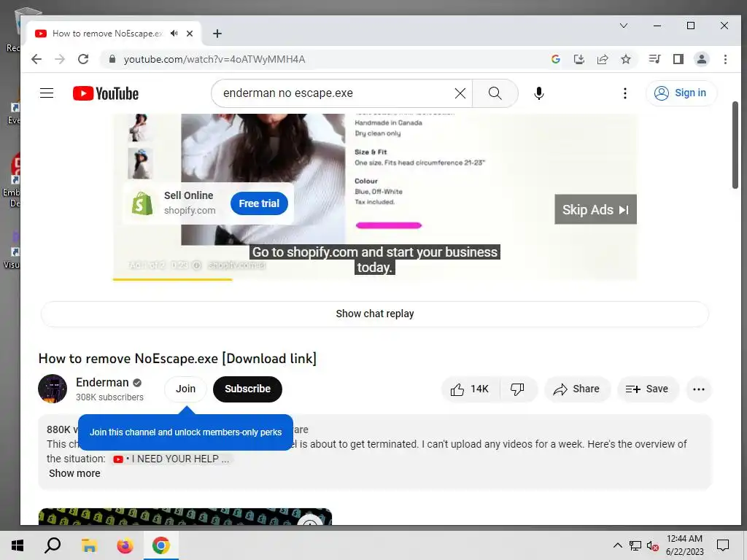Open the Chrome profile avatar
This screenshot has height=560, width=747.
[x=702, y=59]
